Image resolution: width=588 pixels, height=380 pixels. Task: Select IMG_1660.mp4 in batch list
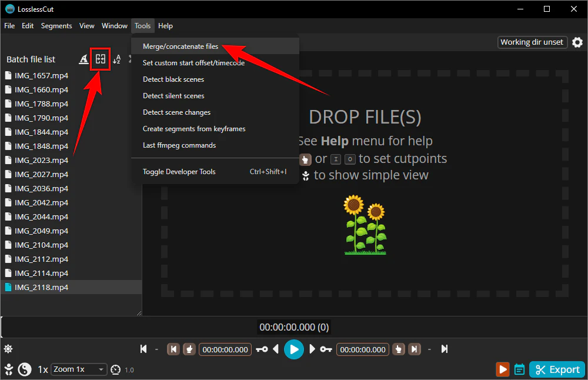pyautogui.click(x=71, y=89)
